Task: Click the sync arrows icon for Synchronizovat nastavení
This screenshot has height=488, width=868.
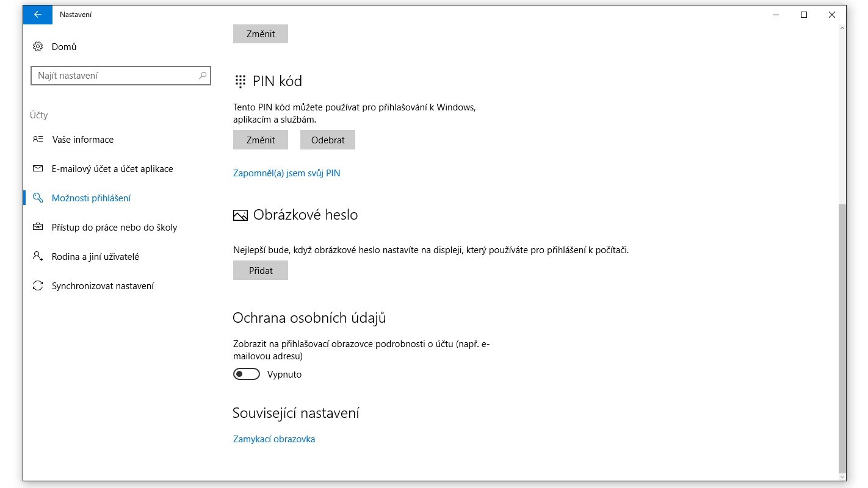Action: click(38, 286)
